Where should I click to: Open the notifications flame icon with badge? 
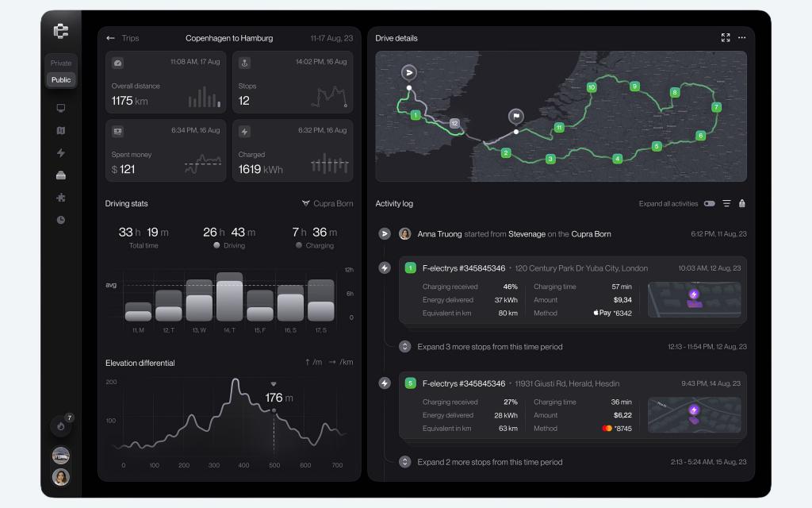tap(61, 425)
